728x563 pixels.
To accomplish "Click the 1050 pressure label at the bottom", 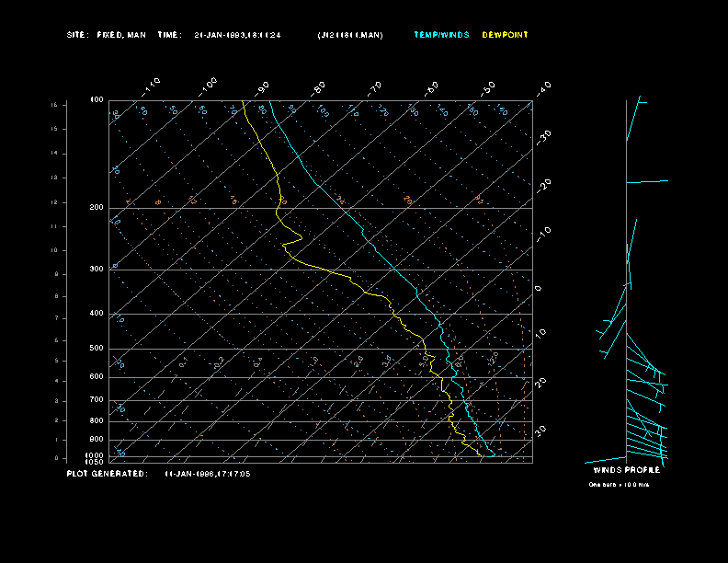I will coord(96,462).
